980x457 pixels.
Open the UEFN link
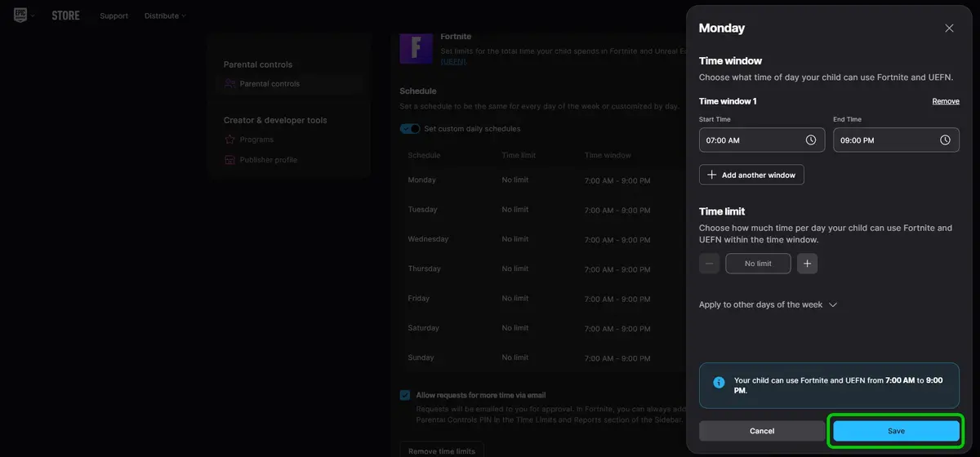tap(453, 61)
